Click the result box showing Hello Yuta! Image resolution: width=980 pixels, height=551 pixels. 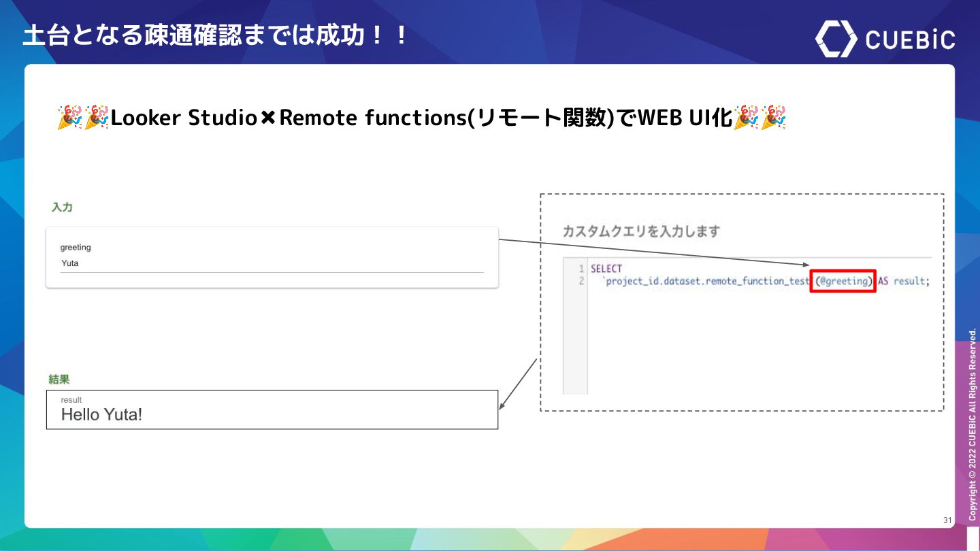[x=272, y=410]
